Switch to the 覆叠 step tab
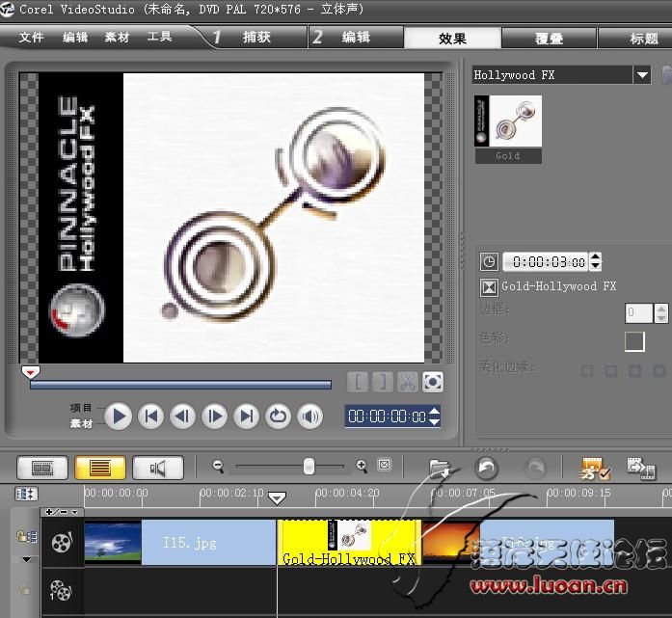The height and width of the screenshot is (618, 672). (x=549, y=39)
